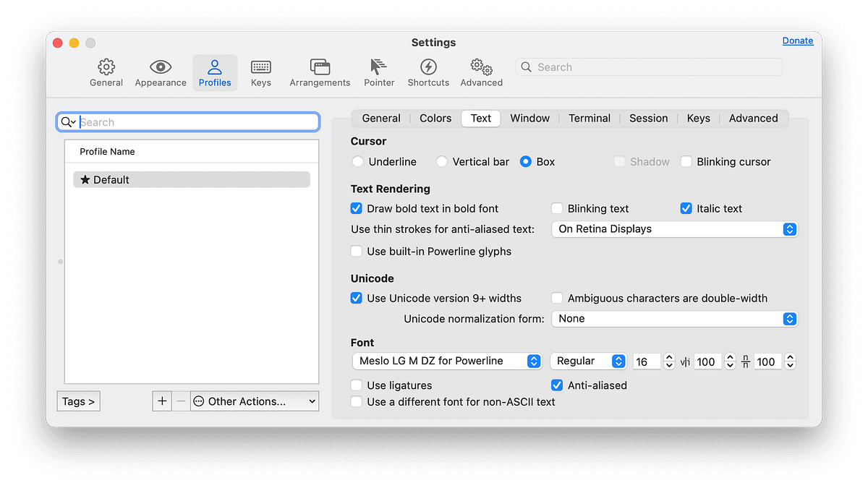Open the Advanced settings pane
868x488 pixels.
pos(481,72)
